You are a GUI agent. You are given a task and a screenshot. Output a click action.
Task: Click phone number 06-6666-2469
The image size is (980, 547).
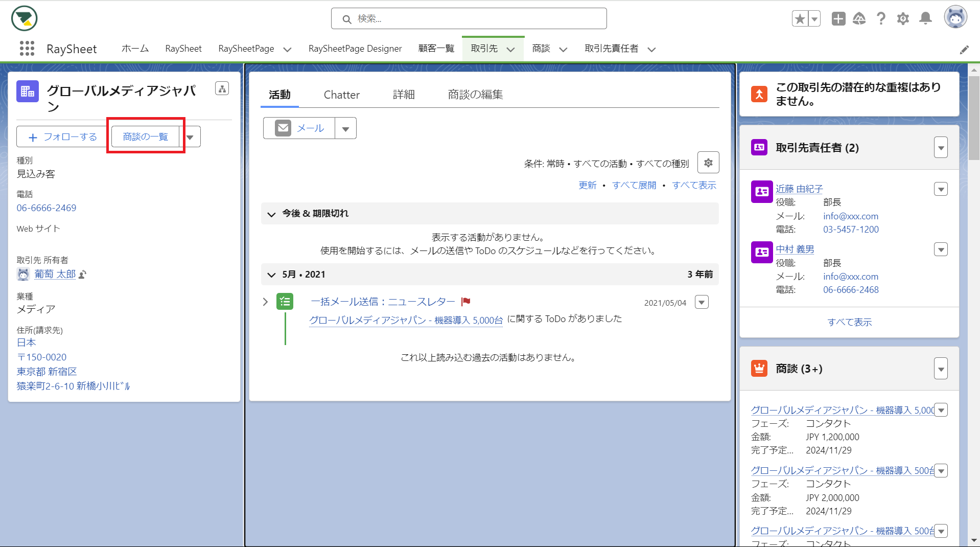click(x=46, y=208)
